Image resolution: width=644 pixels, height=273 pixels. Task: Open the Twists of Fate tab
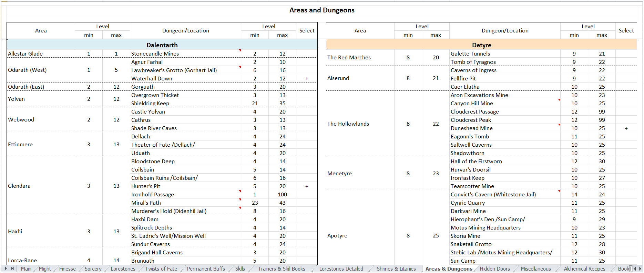[x=161, y=269]
